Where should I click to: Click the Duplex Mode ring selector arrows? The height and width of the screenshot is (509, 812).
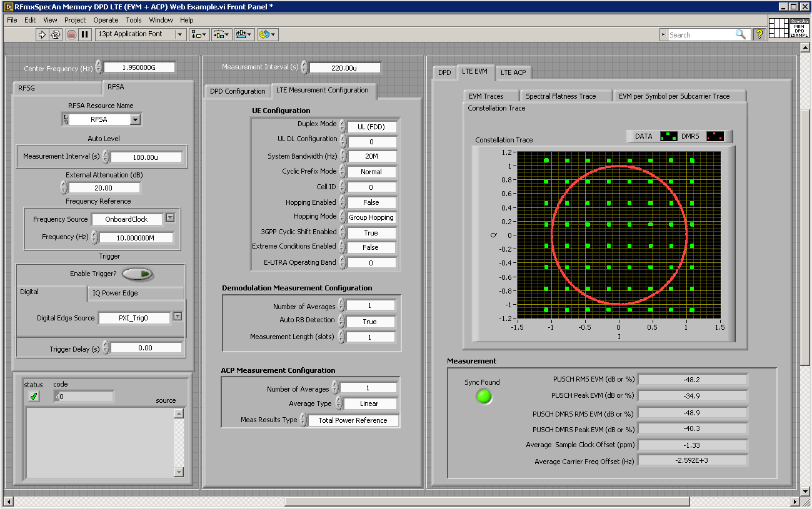point(343,126)
